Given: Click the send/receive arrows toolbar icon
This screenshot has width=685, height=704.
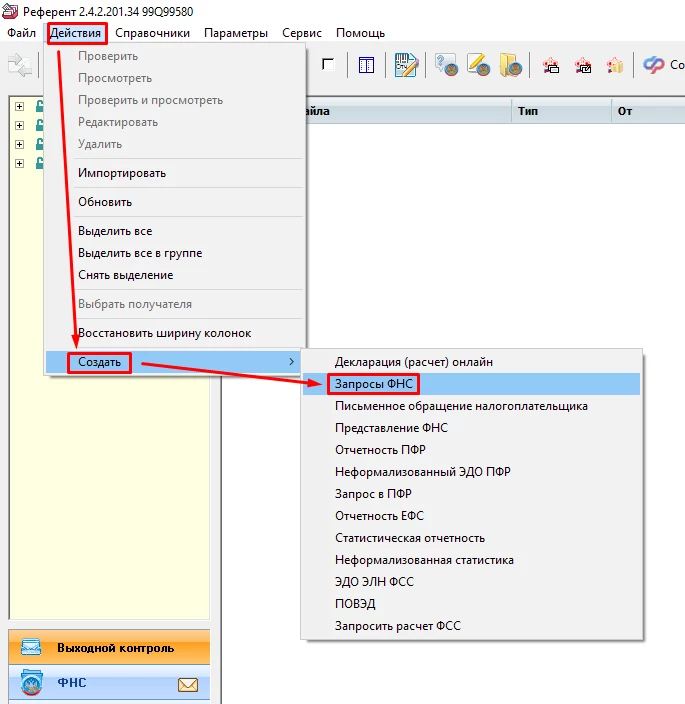Looking at the screenshot, I should (x=20, y=66).
